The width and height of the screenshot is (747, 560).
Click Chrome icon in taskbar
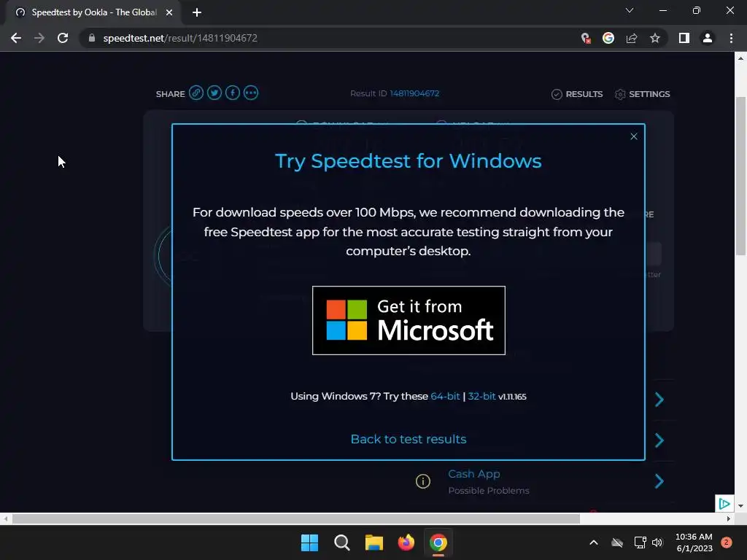tap(438, 542)
